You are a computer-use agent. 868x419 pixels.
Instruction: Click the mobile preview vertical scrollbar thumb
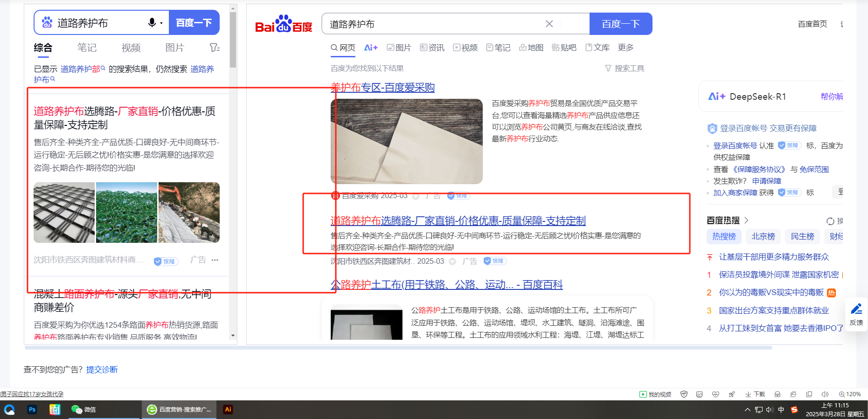(233, 40)
